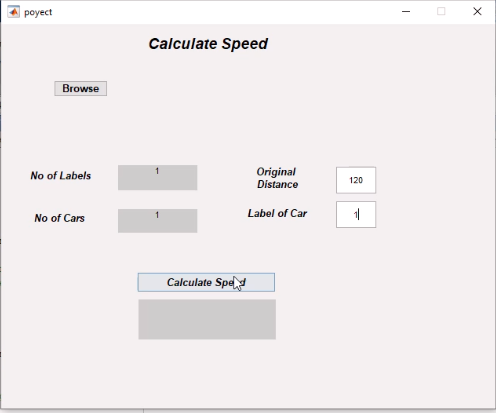Image resolution: width=496 pixels, height=413 pixels.
Task: Click the 'Calculate Speed' heading text
Action: coord(208,44)
